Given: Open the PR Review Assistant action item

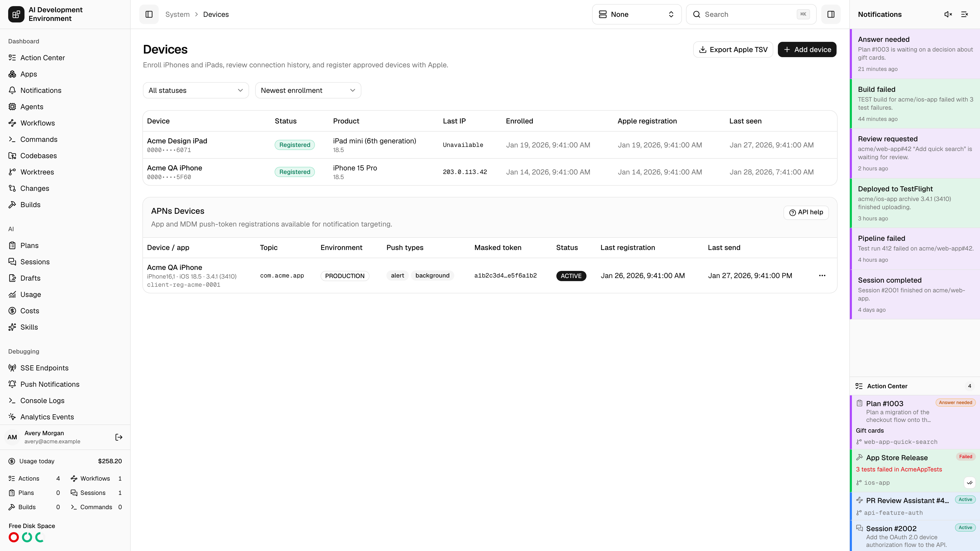Looking at the screenshot, I should click(x=915, y=506).
